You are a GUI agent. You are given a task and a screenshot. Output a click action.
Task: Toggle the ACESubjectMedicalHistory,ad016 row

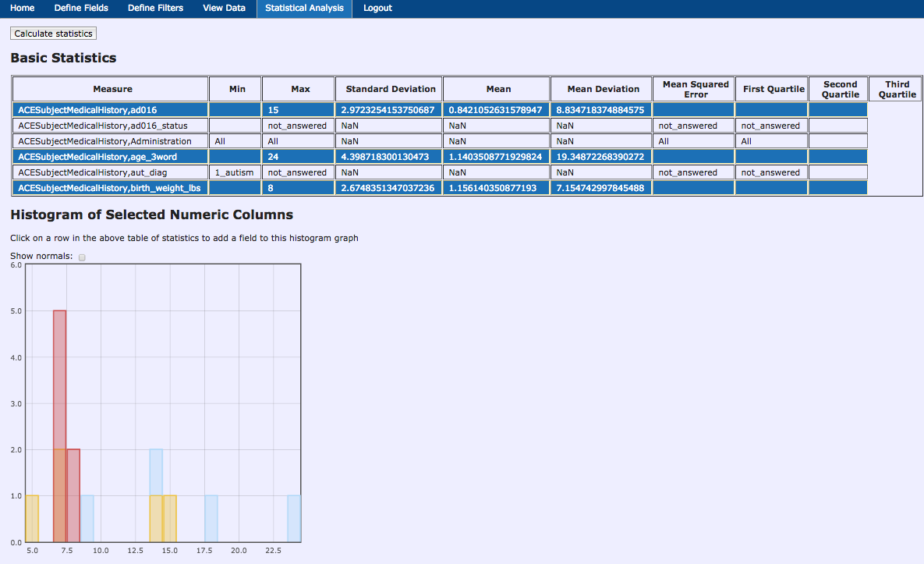click(110, 110)
